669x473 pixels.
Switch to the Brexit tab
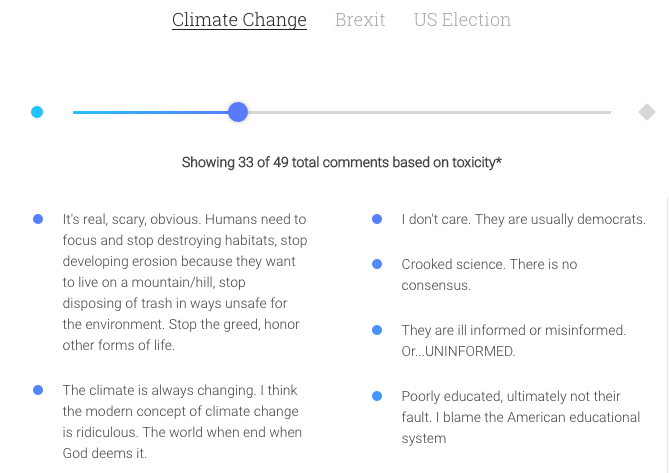(x=360, y=20)
